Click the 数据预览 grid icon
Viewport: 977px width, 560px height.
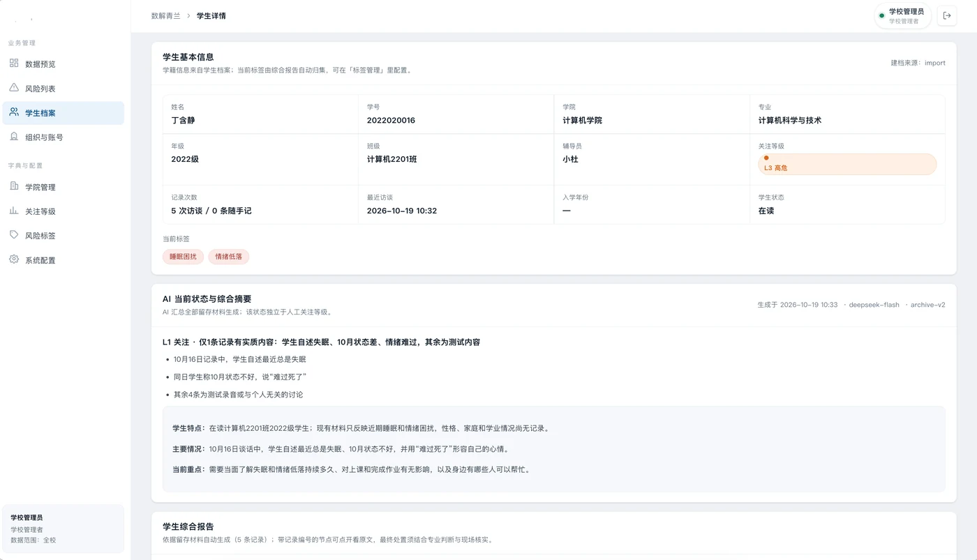click(x=14, y=63)
